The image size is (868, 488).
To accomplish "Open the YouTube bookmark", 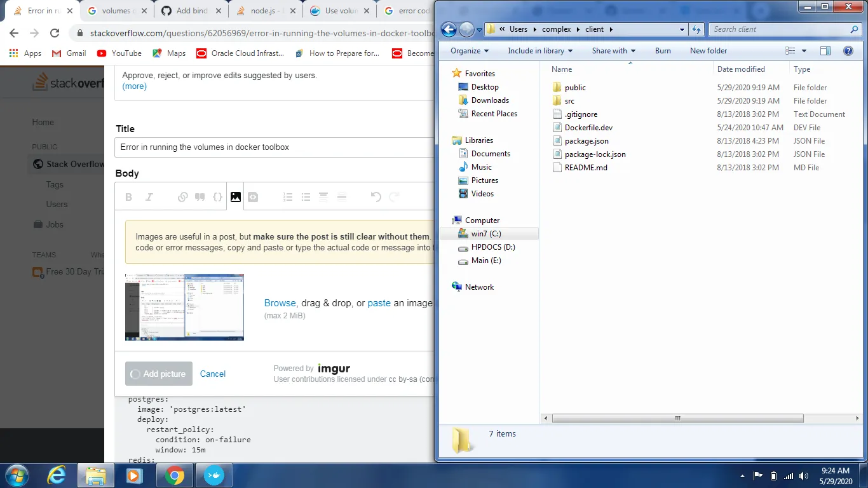I will [119, 53].
